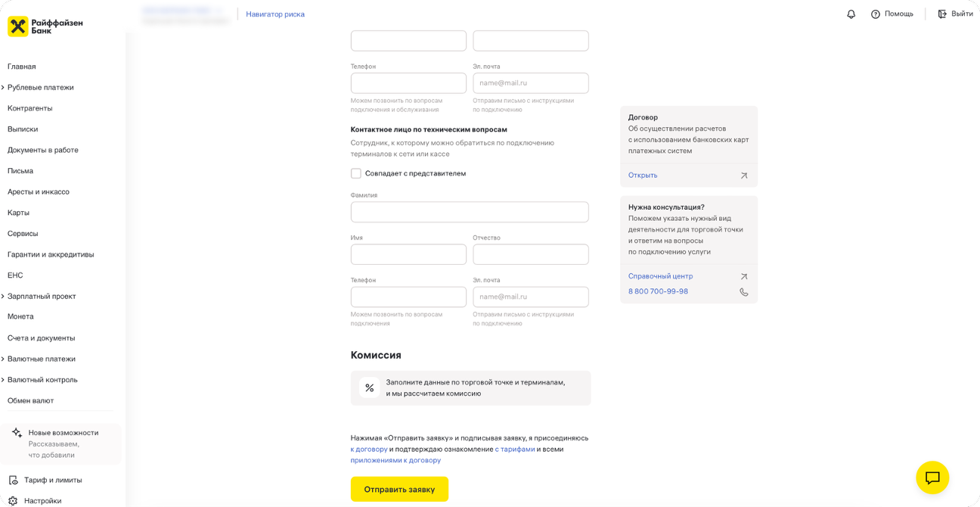980x507 pixels.
Task: Click the Фамилия input field
Action: pyautogui.click(x=470, y=212)
